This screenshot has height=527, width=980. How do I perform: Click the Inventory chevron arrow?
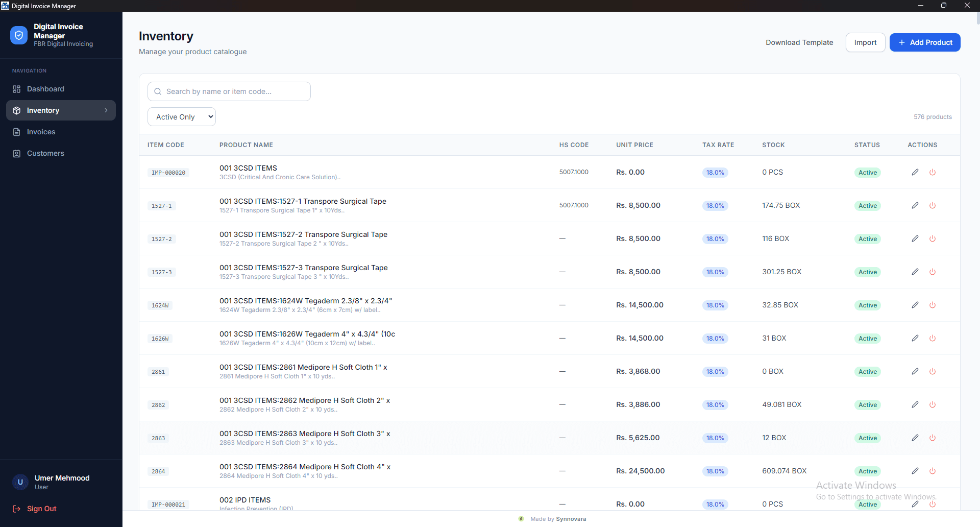pos(106,110)
